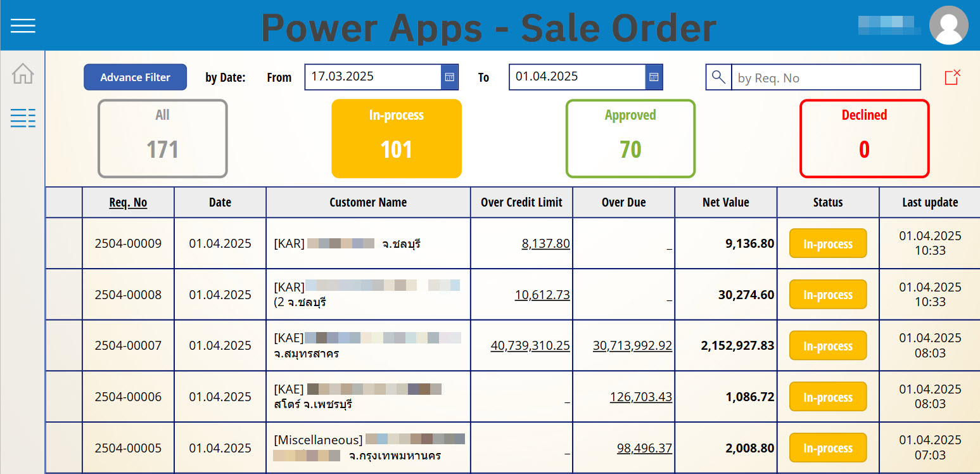This screenshot has height=474, width=980.
Task: Click the by Req. No search box
Action: pos(825,77)
